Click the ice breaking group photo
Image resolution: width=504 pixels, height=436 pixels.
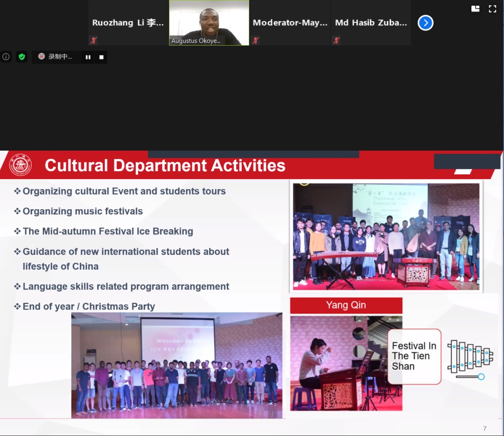tap(177, 365)
